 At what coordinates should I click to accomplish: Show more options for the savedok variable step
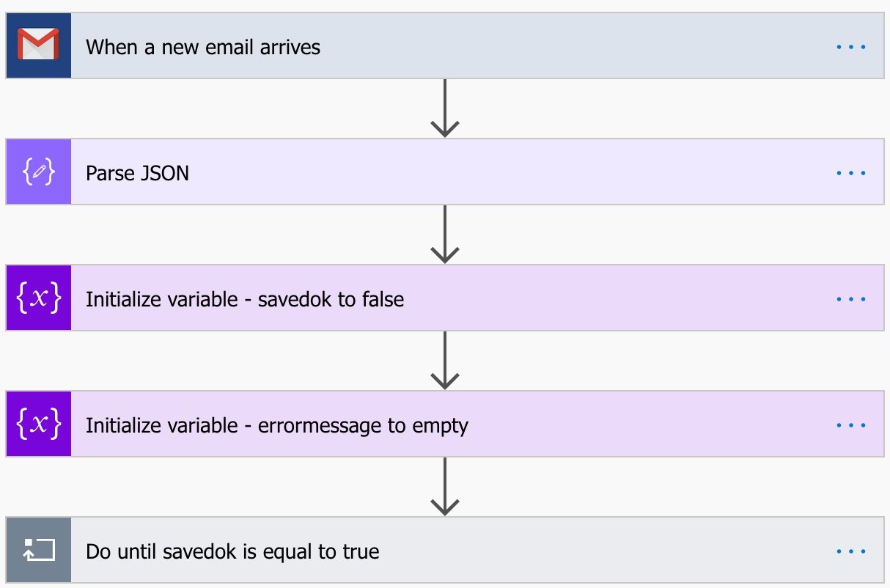click(x=850, y=299)
